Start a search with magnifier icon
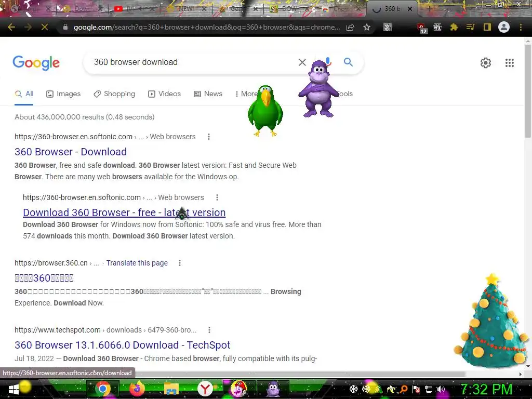Image resolution: width=532 pixels, height=399 pixels. coord(348,62)
